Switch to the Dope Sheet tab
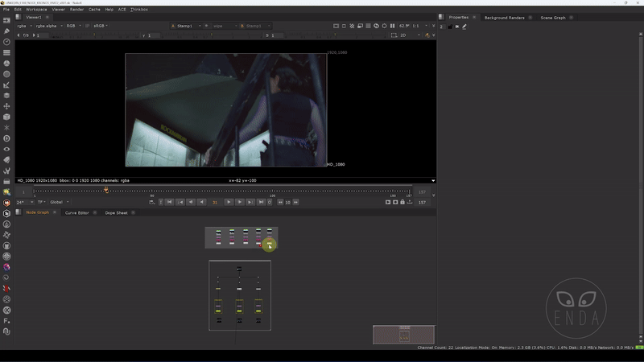 pyautogui.click(x=116, y=213)
